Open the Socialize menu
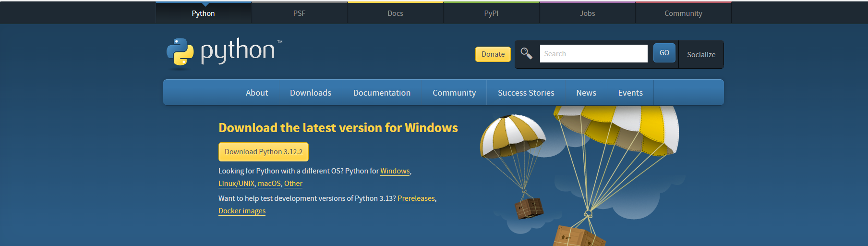 pos(701,54)
